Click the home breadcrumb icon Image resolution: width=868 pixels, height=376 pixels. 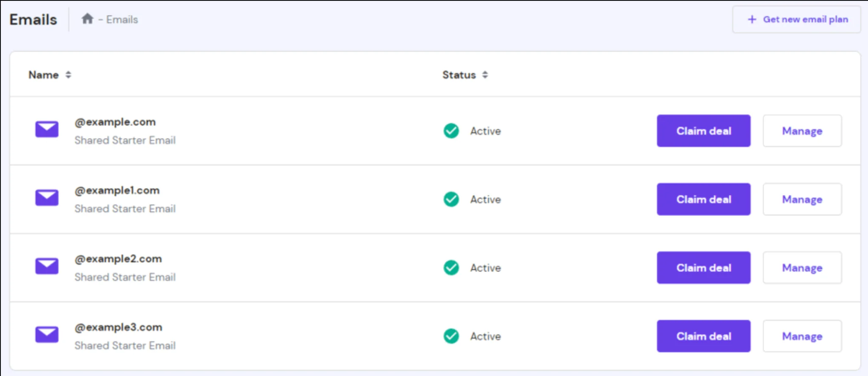[x=87, y=19]
